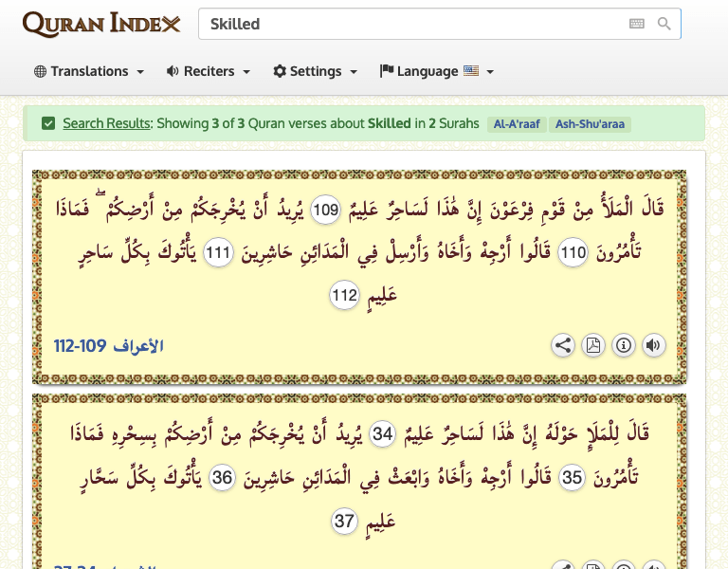The image size is (728, 569).
Task: Export Al-A'raf 109-112 as PDF
Action: (x=592, y=345)
